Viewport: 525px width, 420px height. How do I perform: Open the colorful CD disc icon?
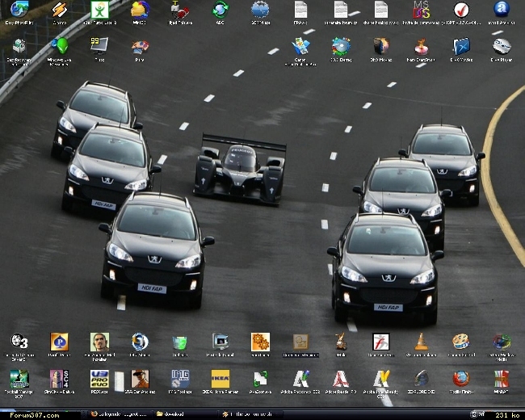pyautogui.click(x=341, y=46)
